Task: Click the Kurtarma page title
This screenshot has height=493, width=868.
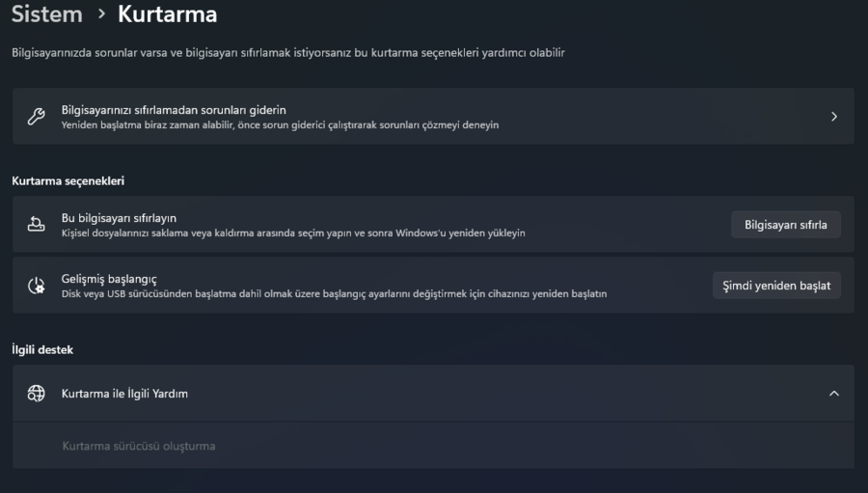Action: (x=167, y=14)
